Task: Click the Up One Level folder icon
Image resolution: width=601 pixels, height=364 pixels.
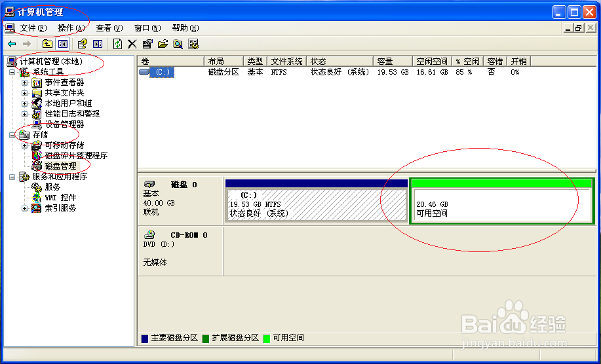Action: (x=47, y=44)
